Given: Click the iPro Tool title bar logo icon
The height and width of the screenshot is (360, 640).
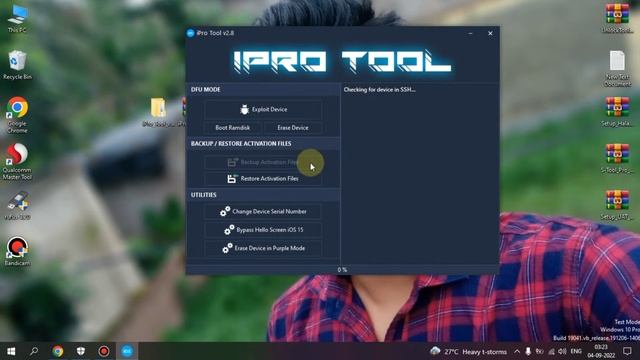Looking at the screenshot, I should click(x=191, y=33).
